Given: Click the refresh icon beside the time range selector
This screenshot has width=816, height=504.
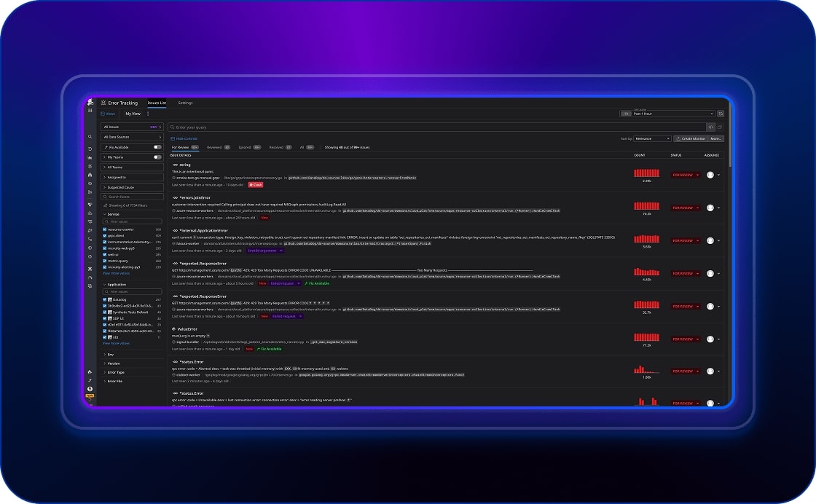Looking at the screenshot, I should [721, 114].
